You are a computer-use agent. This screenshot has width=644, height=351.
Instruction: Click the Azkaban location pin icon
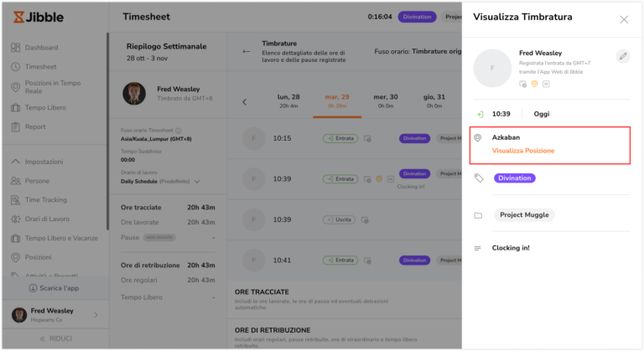tap(478, 137)
